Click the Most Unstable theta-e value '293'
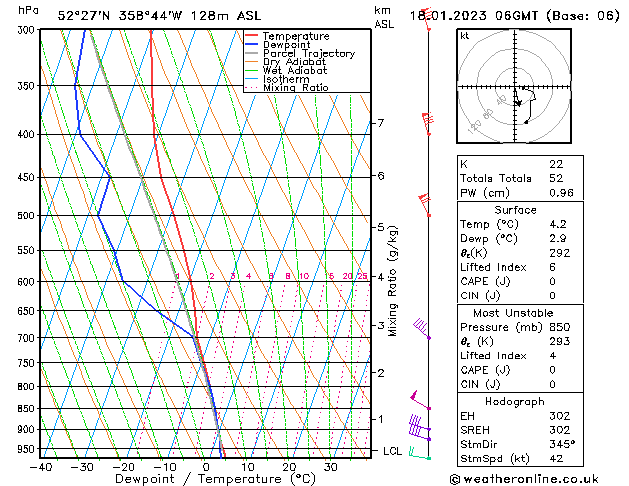This screenshot has width=629, height=486. click(560, 341)
